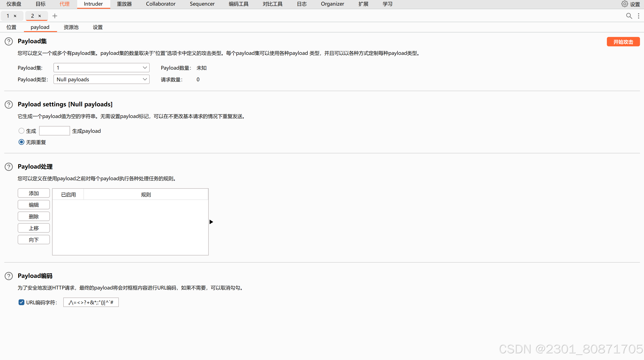Open the Payload类型 dropdown
The image size is (644, 360).
pyautogui.click(x=101, y=79)
